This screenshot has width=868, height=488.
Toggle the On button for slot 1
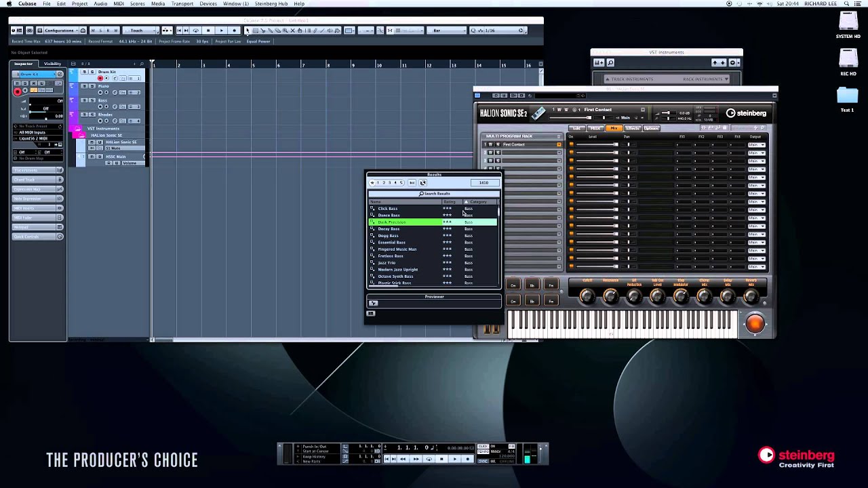572,144
